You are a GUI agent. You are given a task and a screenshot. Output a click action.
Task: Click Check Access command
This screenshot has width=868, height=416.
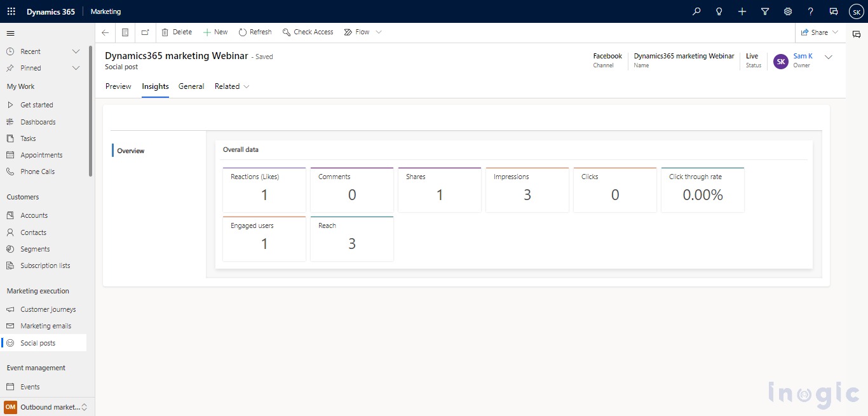pos(308,32)
